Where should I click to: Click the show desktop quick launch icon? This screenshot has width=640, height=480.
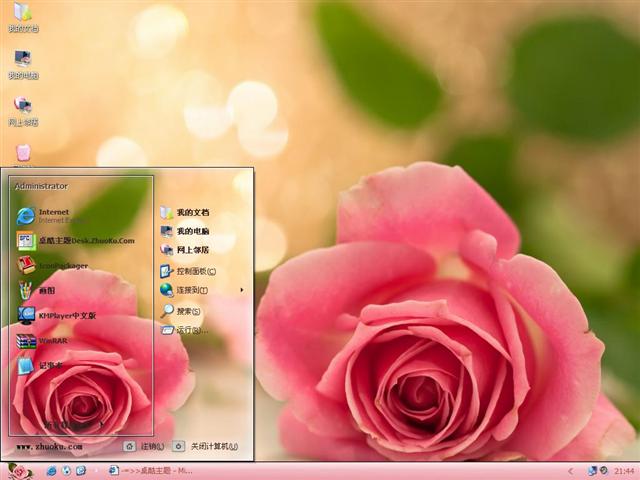click(x=81, y=471)
